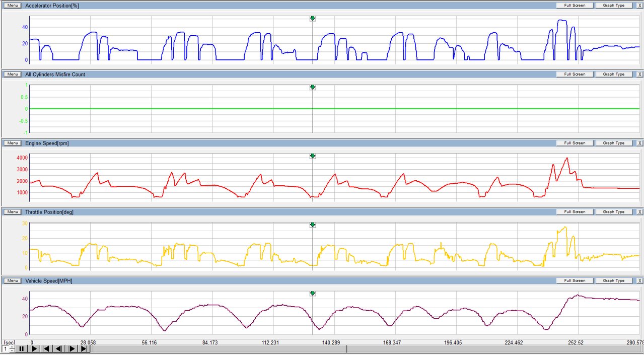This screenshot has height=355, width=644.
Task: Click the 4000 label on Engine Speed axis
Action: point(22,158)
